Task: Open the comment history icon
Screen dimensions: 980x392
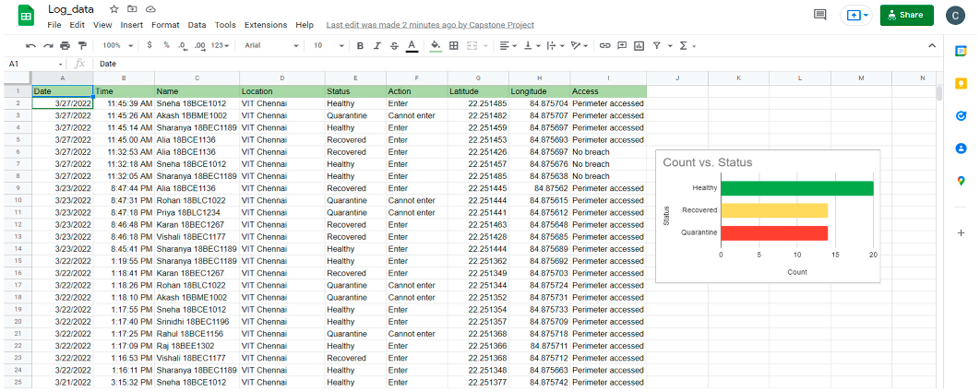Action: 819,15
